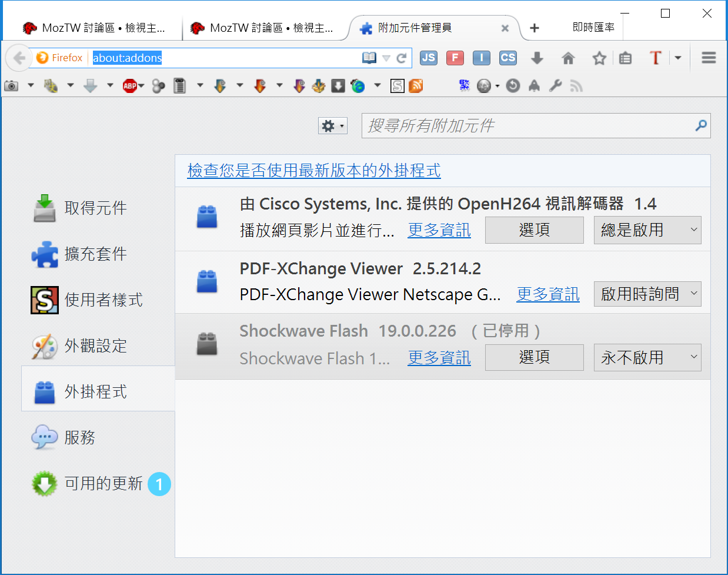The image size is (728, 575).
Task: Click the Firefox identity label in address bar
Action: click(x=59, y=58)
